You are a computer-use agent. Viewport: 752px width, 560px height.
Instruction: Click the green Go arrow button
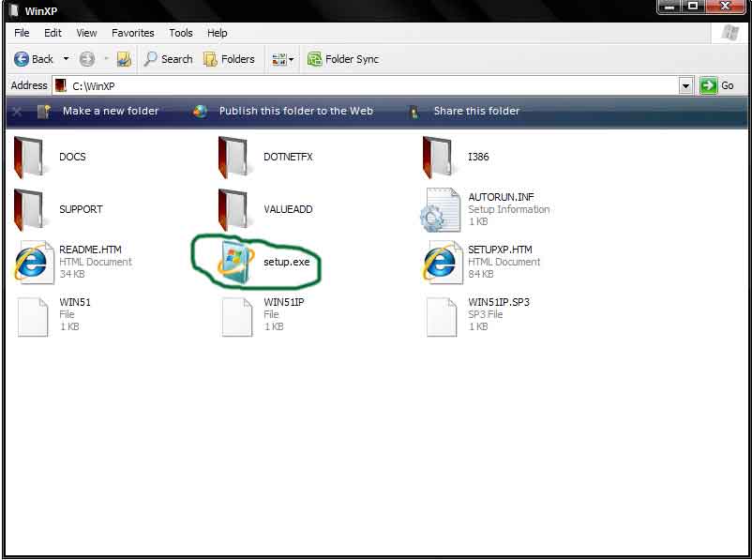708,86
